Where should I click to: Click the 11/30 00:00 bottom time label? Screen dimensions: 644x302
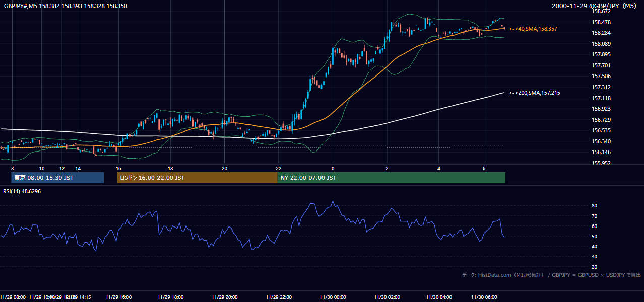(333, 297)
